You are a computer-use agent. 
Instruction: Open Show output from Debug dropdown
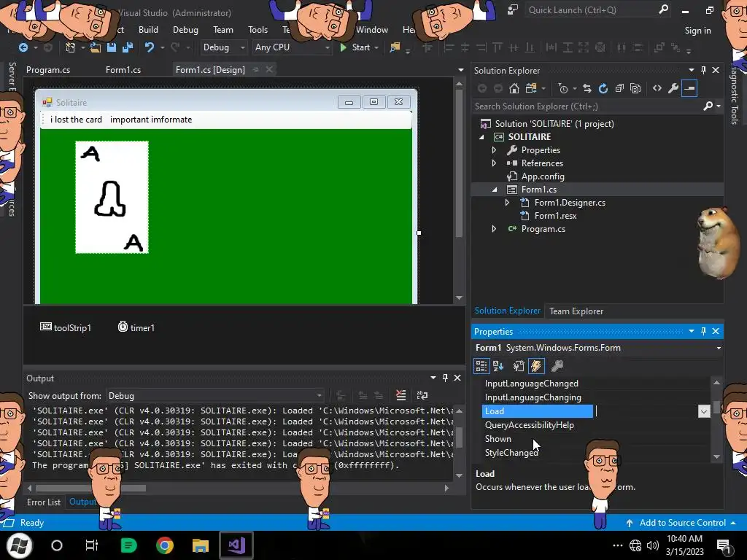(x=215, y=396)
